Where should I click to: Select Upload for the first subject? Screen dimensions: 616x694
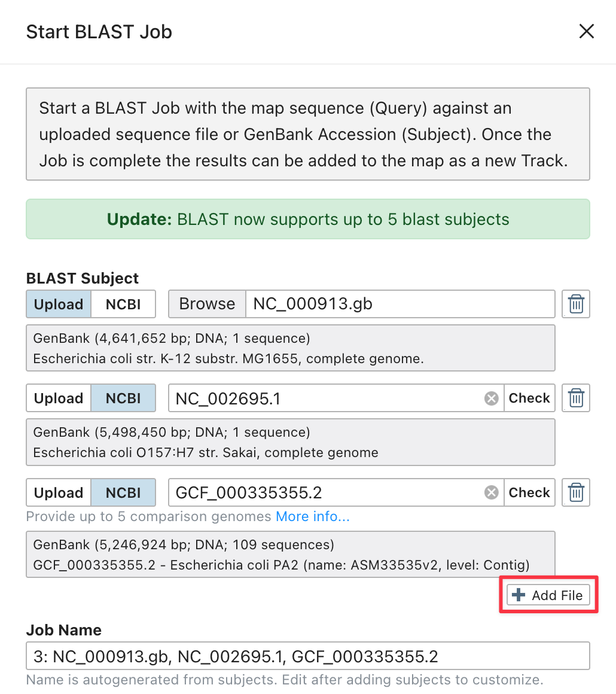pos(59,304)
